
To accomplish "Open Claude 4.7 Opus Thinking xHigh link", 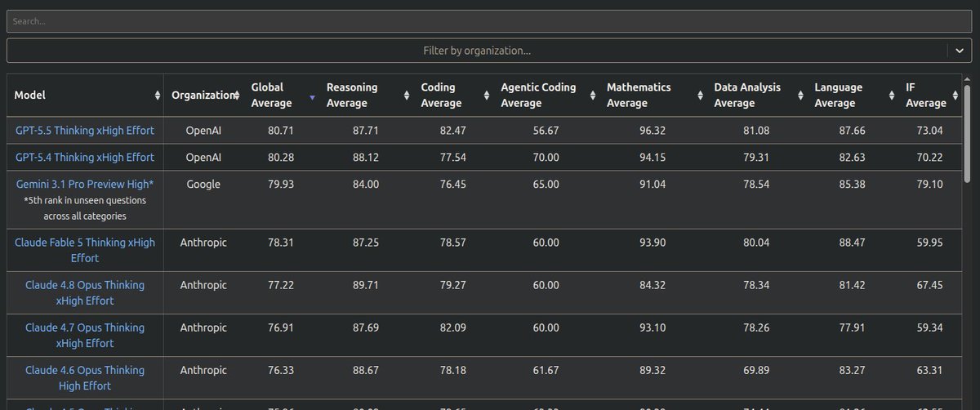I will click(x=85, y=335).
